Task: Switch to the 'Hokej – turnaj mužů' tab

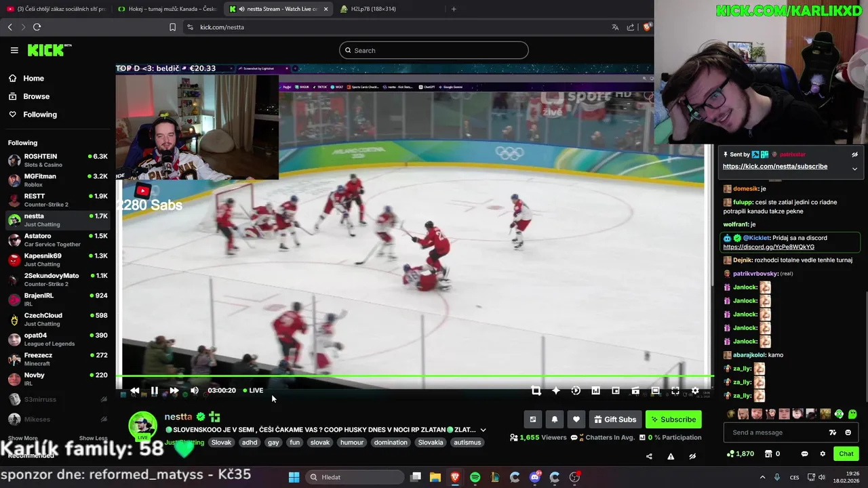Action: 167,9
